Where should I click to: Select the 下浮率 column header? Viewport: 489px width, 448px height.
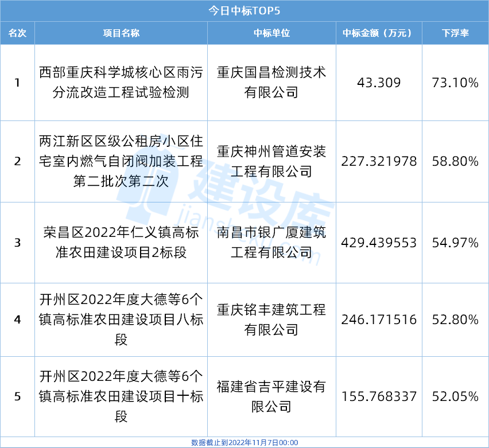point(455,33)
